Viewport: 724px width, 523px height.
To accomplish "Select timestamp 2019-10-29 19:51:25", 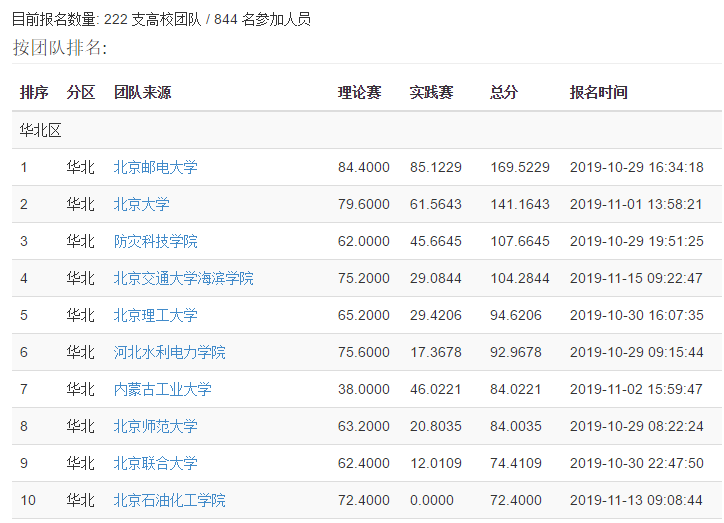I will pyautogui.click(x=637, y=241).
